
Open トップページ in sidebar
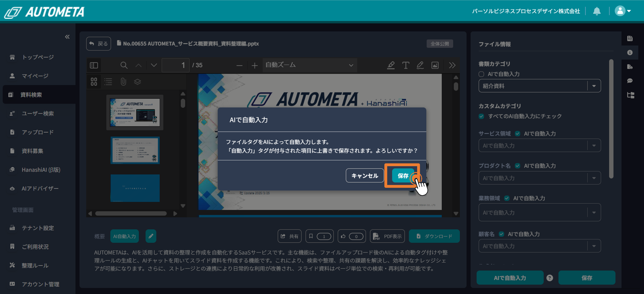pyautogui.click(x=38, y=57)
